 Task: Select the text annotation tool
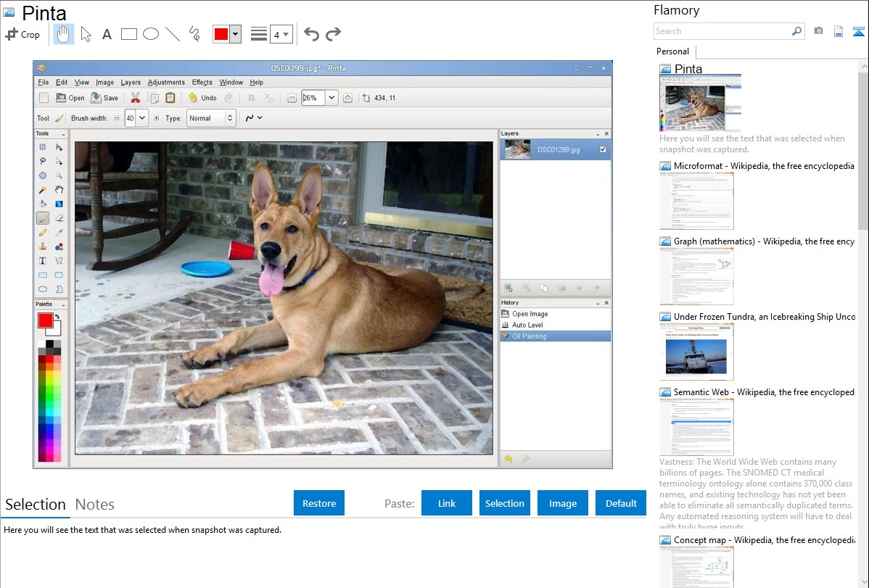107,34
